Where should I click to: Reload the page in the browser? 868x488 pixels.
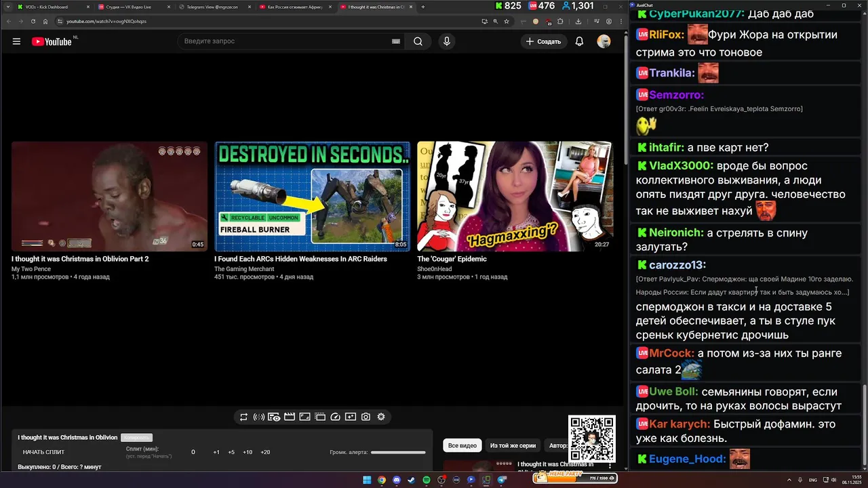(x=33, y=21)
